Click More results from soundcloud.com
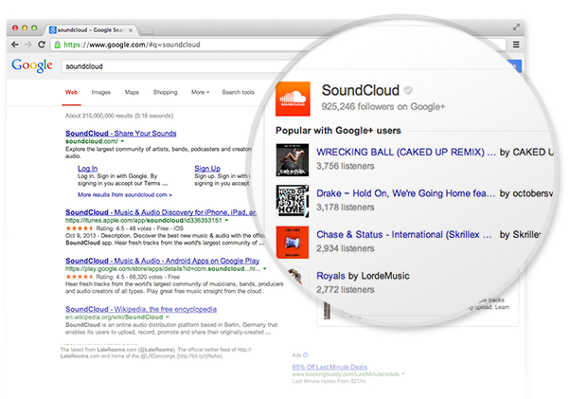The height and width of the screenshot is (399, 570). 125,195
